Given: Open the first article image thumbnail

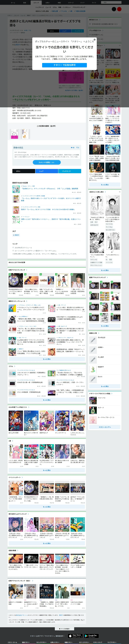Looking at the screenshot, I should click(x=14, y=134).
